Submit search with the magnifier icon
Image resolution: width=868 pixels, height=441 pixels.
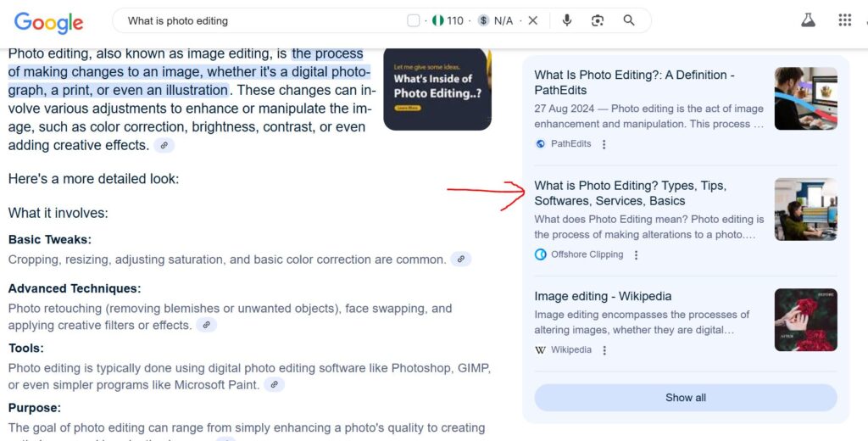point(629,20)
